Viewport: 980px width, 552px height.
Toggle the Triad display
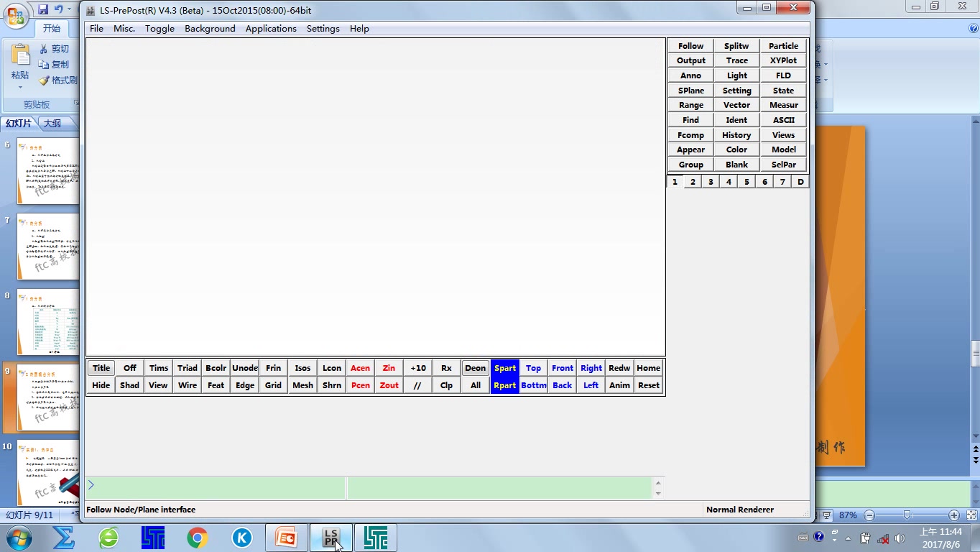(188, 368)
